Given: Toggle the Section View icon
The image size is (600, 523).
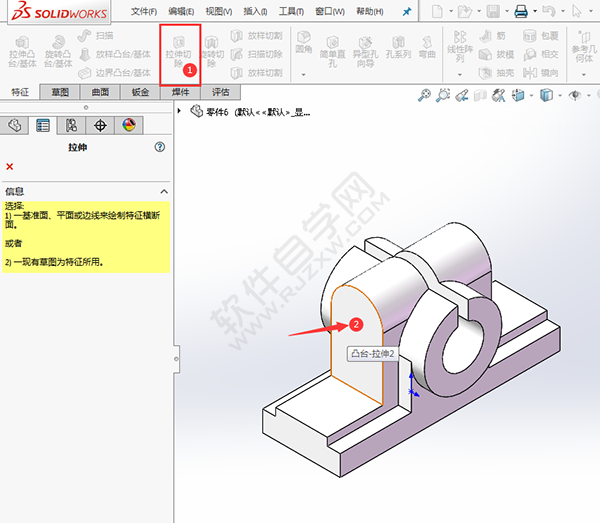Looking at the screenshot, I should pyautogui.click(x=480, y=95).
